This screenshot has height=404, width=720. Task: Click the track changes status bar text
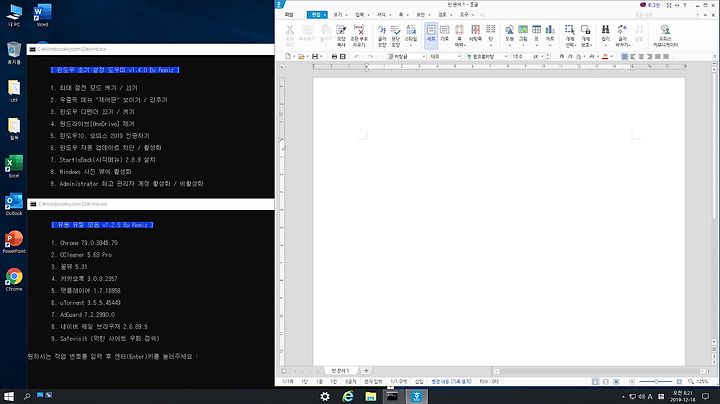pos(451,382)
